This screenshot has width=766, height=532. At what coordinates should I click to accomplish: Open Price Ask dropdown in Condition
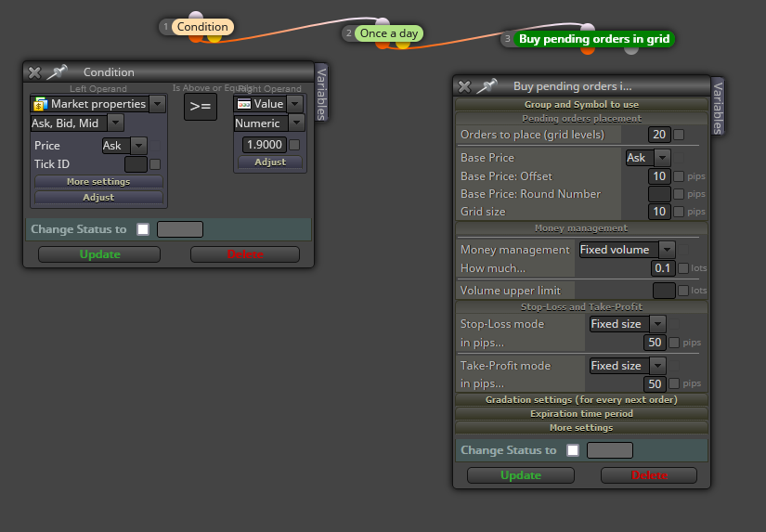point(139,146)
